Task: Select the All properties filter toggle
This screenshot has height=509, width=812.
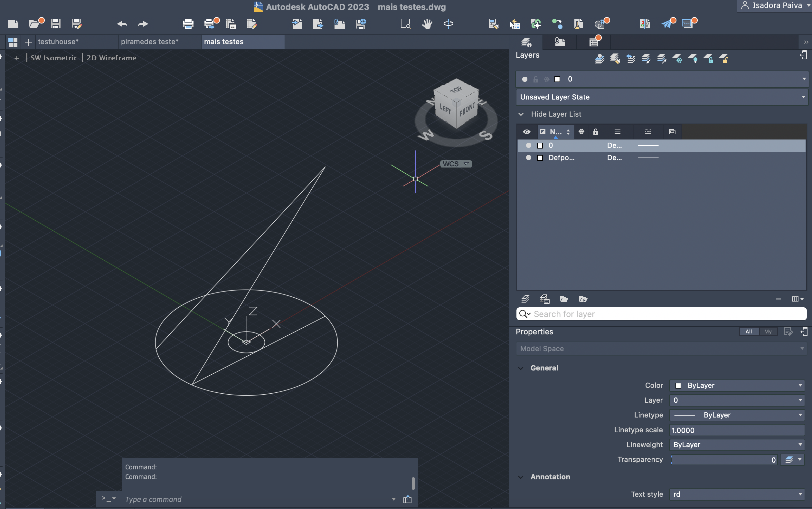Action: click(x=749, y=331)
